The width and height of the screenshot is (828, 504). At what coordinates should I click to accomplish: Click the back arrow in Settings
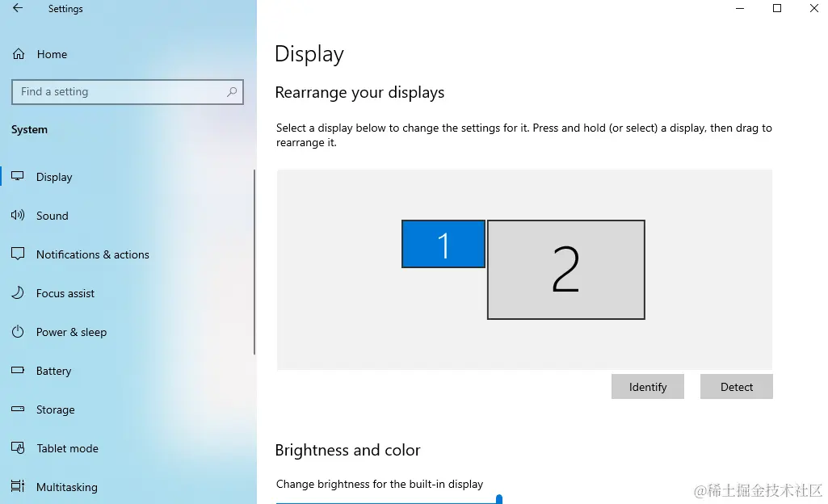(x=18, y=8)
